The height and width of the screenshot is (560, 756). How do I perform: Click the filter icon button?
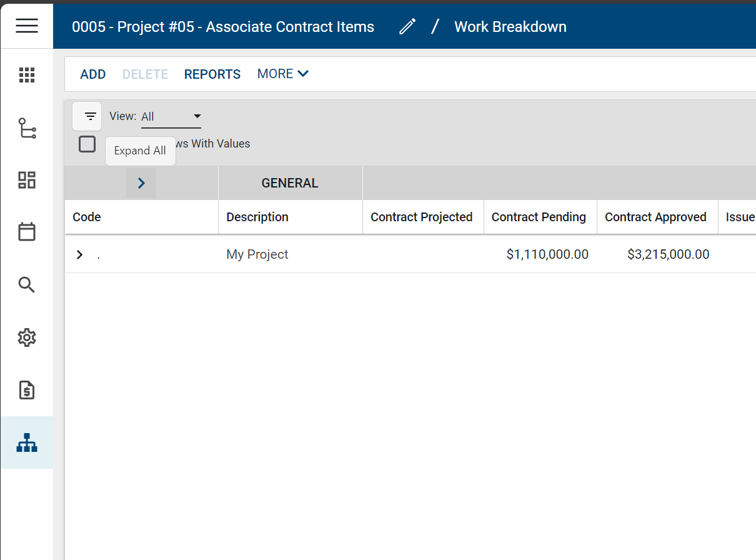click(90, 116)
